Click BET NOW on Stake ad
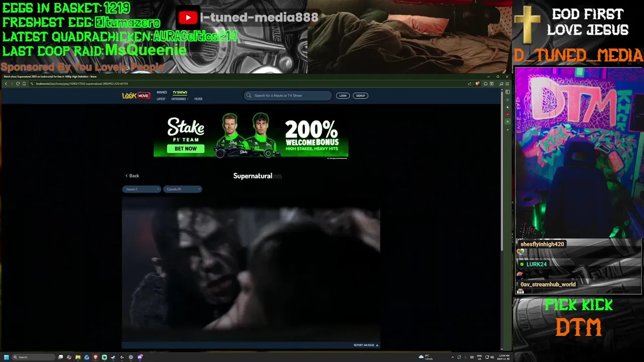 coord(186,149)
